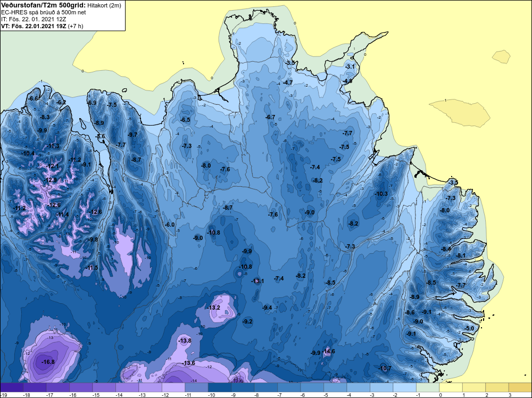
Task: Select the legend color cell labeled -1
Action: pos(428,387)
